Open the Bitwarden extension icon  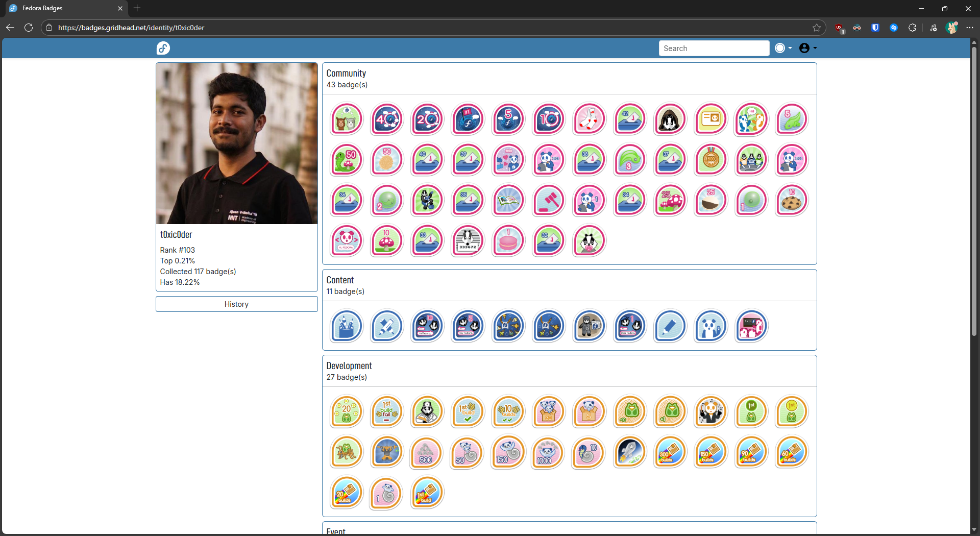[x=875, y=28]
